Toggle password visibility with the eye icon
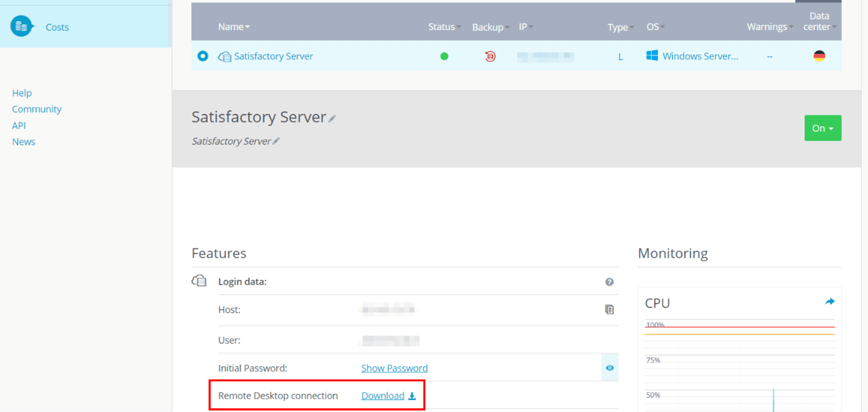868x412 pixels. click(x=609, y=368)
